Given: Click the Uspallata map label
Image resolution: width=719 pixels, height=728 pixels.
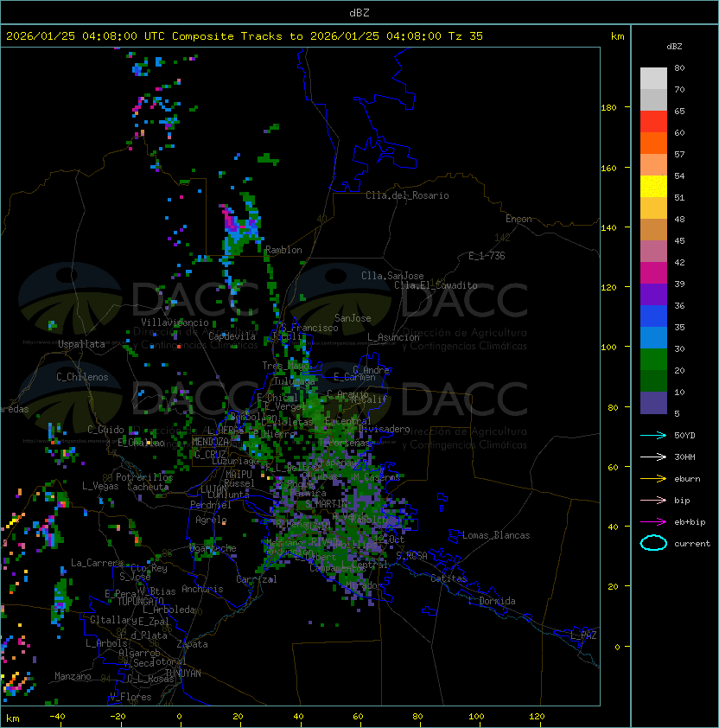Looking at the screenshot, I should coord(82,344).
